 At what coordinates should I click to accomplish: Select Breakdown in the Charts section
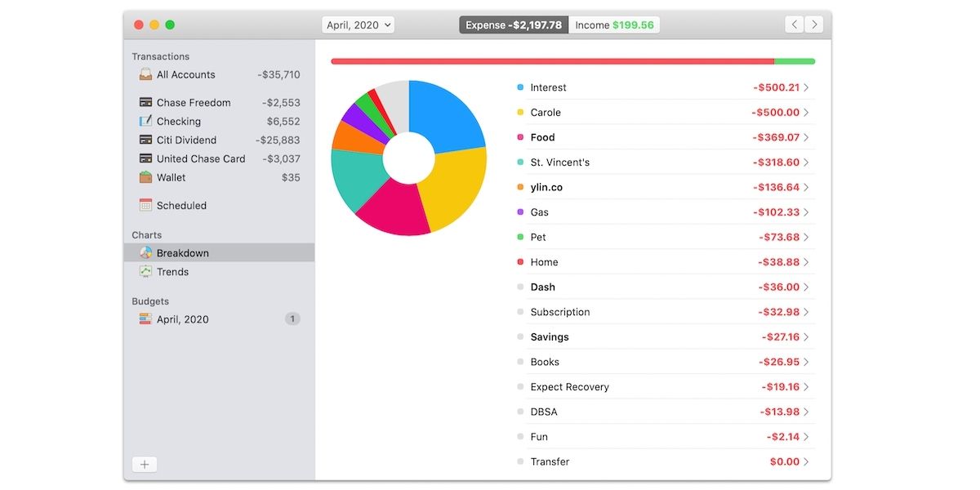[182, 253]
